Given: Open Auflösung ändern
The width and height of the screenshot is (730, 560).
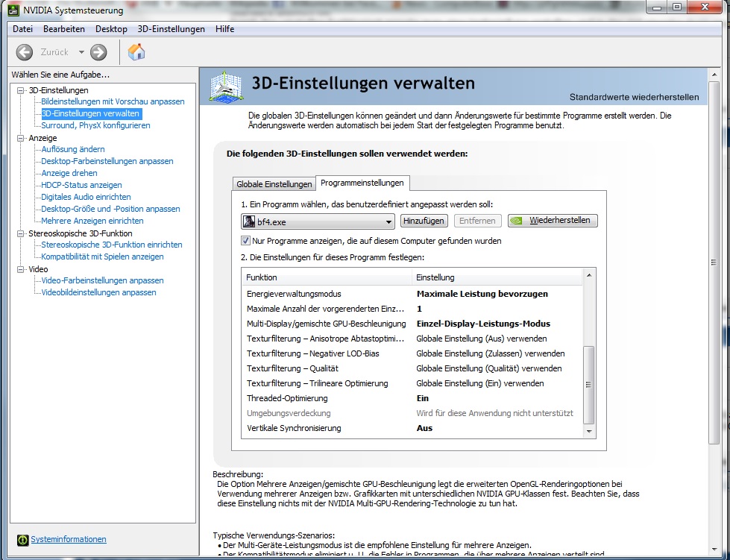Looking at the screenshot, I should click(73, 149).
